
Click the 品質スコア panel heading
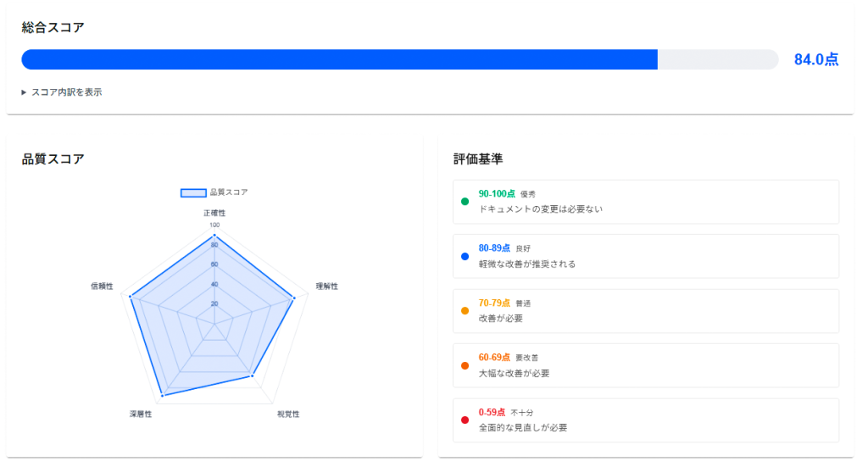pos(53,158)
